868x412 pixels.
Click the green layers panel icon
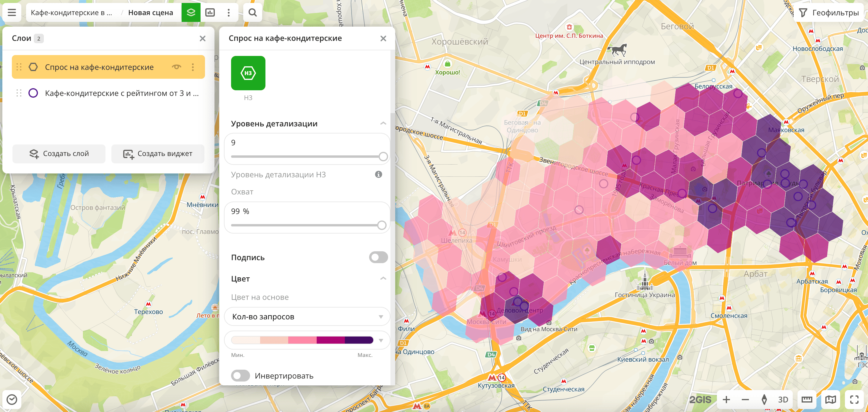click(191, 13)
